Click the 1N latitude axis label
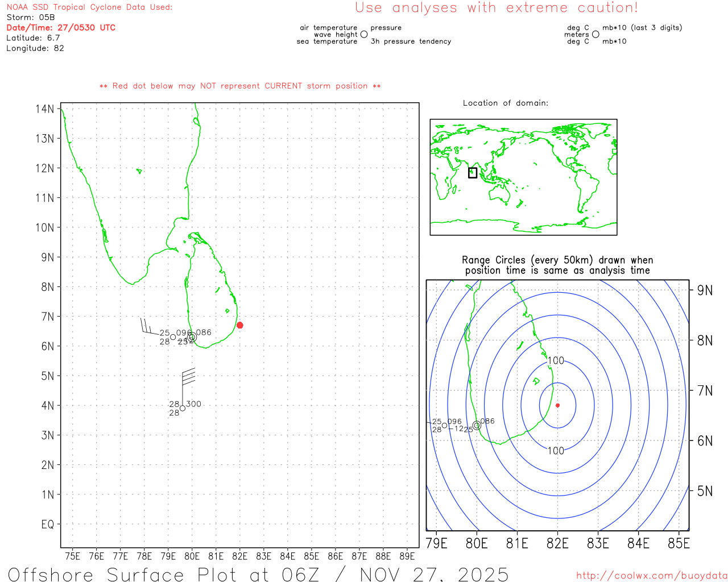The width and height of the screenshot is (728, 582). coord(48,494)
